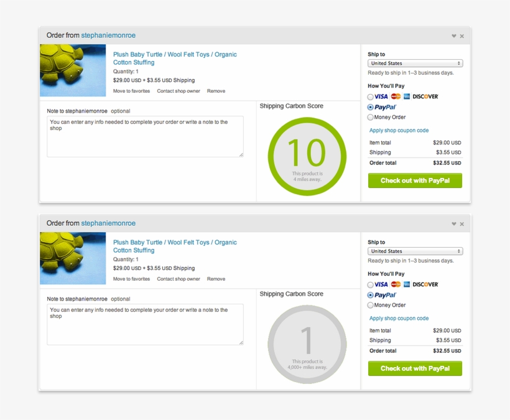Close the top order panel with the X

coord(462,36)
